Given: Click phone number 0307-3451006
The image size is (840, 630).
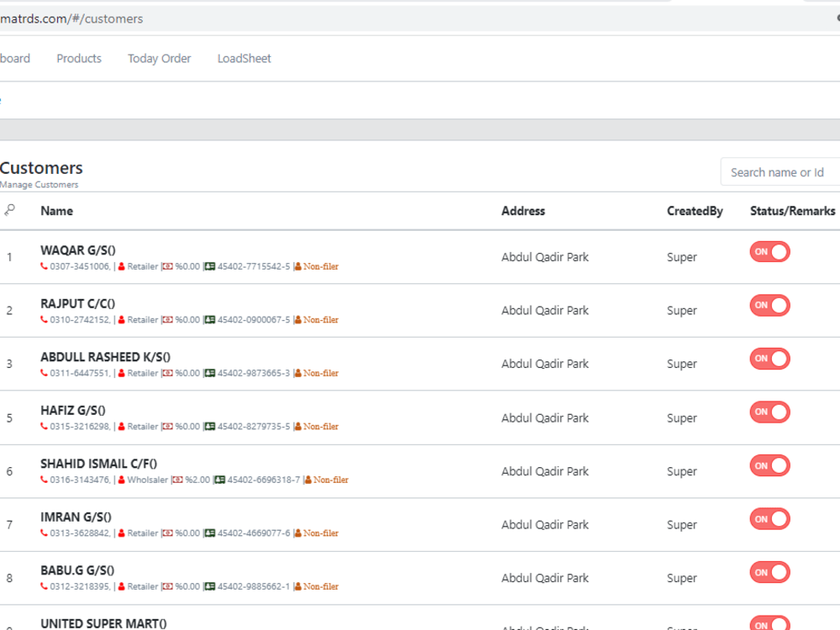Looking at the screenshot, I should (80, 266).
